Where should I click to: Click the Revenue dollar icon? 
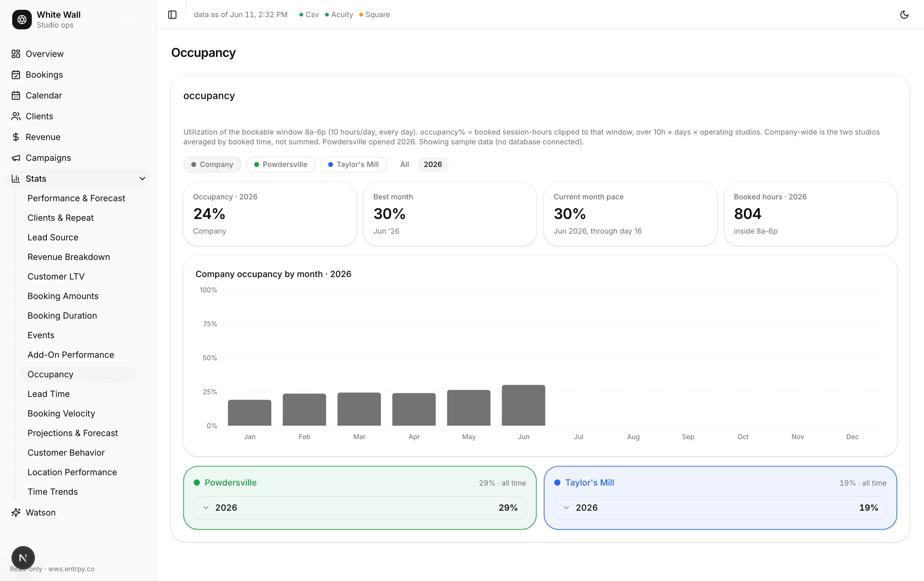pyautogui.click(x=16, y=137)
